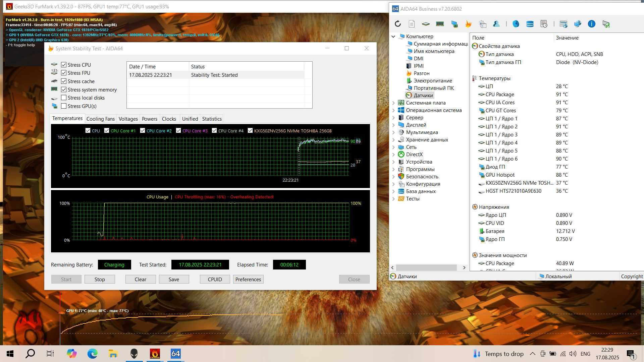Open Task View on the taskbar

50,354
